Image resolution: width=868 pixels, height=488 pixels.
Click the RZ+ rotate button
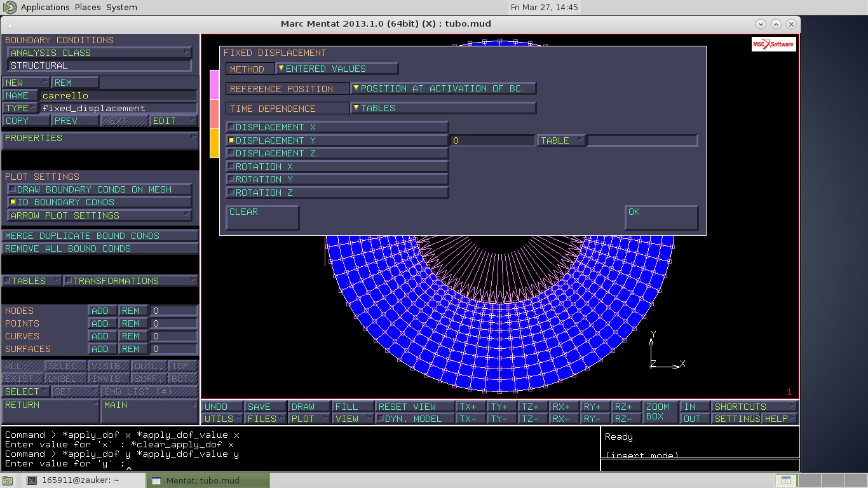click(627, 407)
